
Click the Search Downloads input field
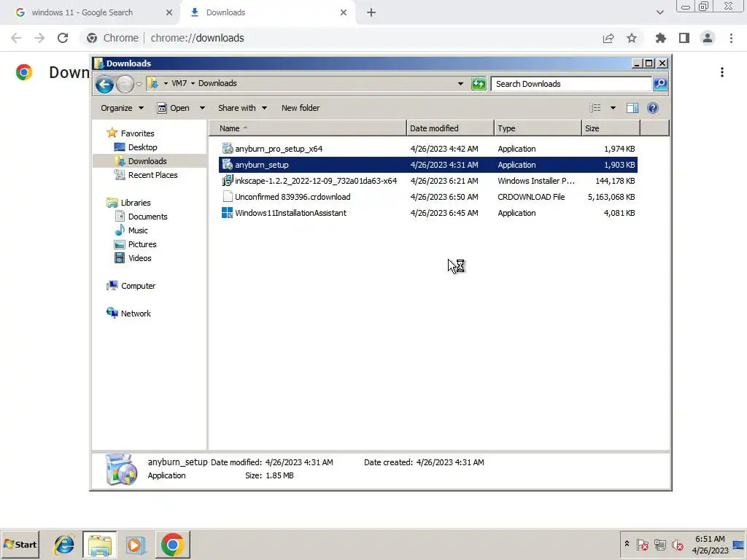[x=572, y=84]
